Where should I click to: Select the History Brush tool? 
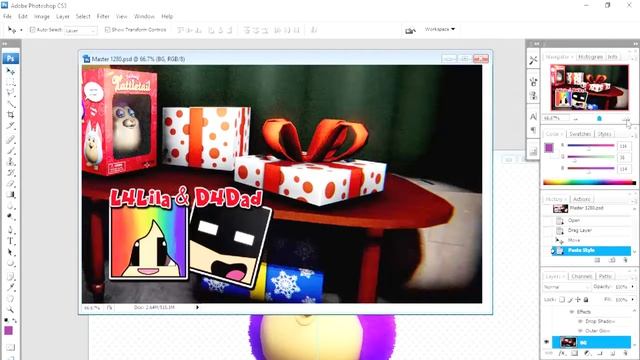10,173
